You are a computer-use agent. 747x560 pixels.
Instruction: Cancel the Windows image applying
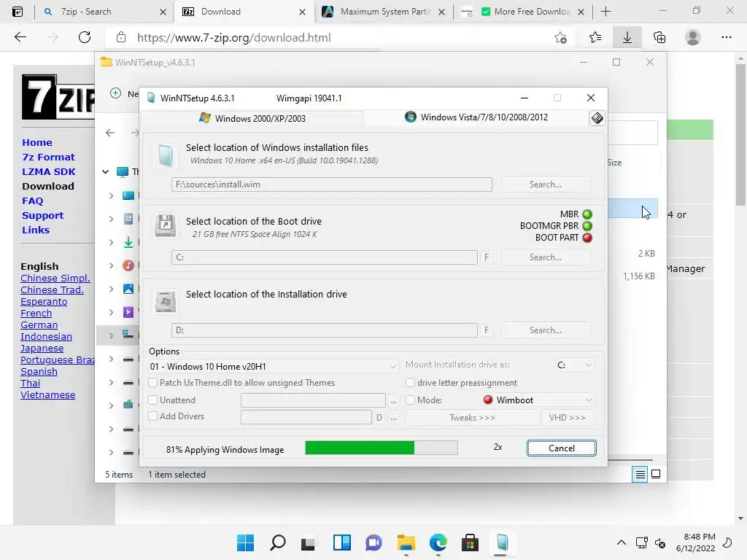[561, 448]
